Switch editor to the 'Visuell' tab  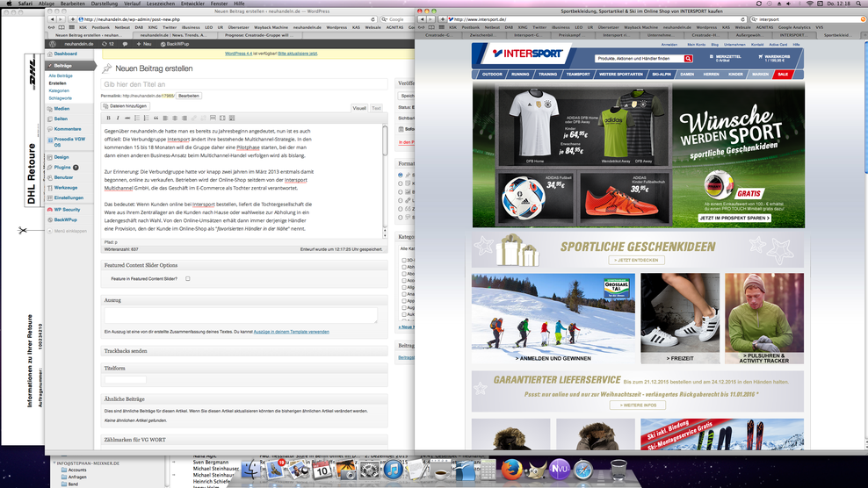pyautogui.click(x=359, y=108)
